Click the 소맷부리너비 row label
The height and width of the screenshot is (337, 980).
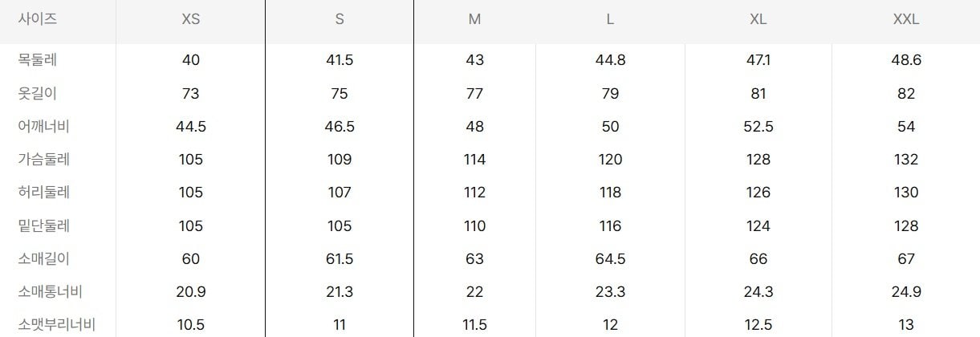[56, 324]
